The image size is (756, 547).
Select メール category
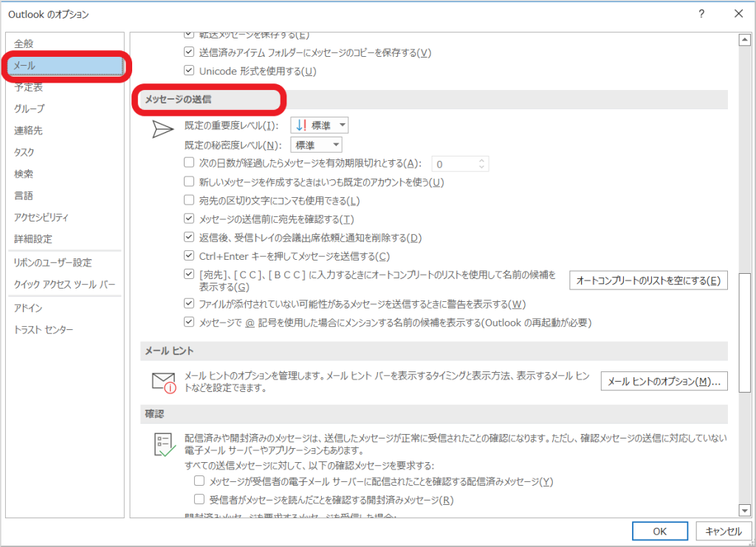[x=65, y=66]
